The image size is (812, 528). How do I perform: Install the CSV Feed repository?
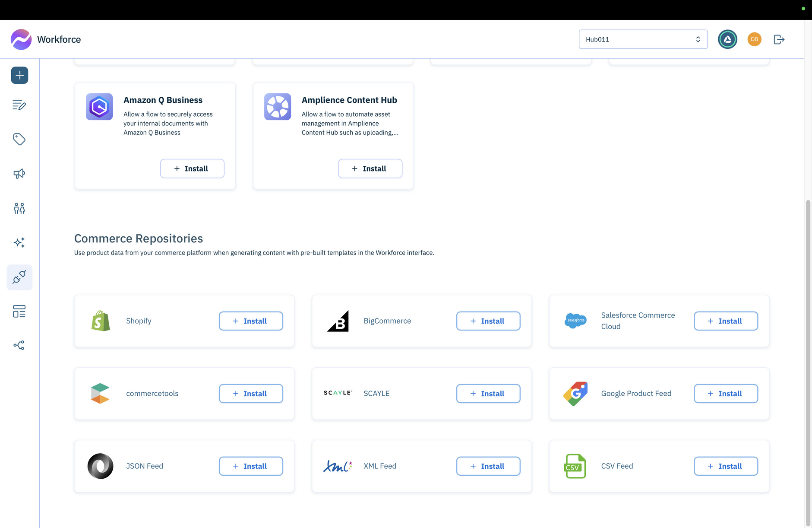pos(726,466)
